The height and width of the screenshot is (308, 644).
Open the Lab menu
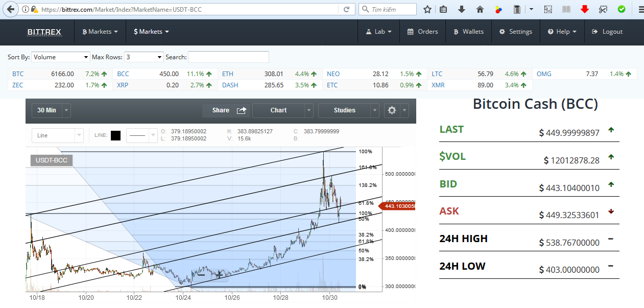click(378, 32)
